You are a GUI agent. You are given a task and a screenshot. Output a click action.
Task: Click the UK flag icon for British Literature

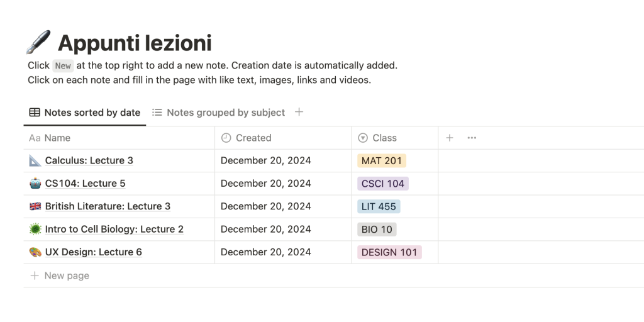click(x=35, y=206)
